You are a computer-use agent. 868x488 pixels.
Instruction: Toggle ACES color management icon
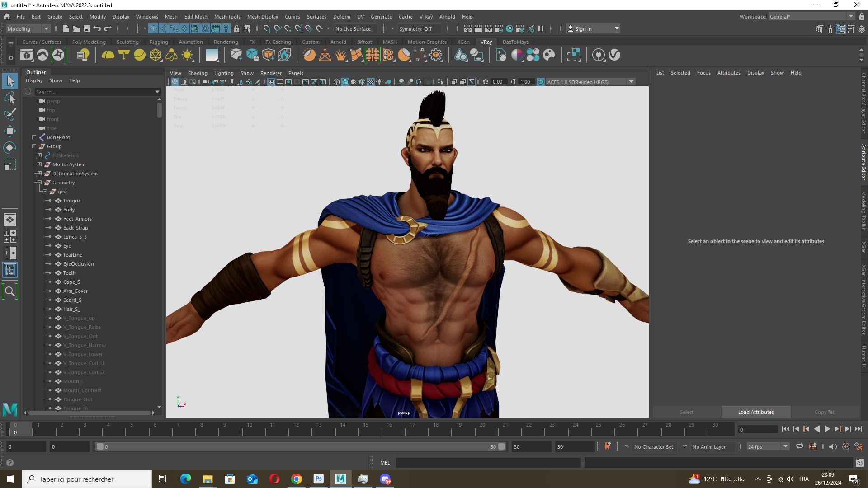[540, 82]
